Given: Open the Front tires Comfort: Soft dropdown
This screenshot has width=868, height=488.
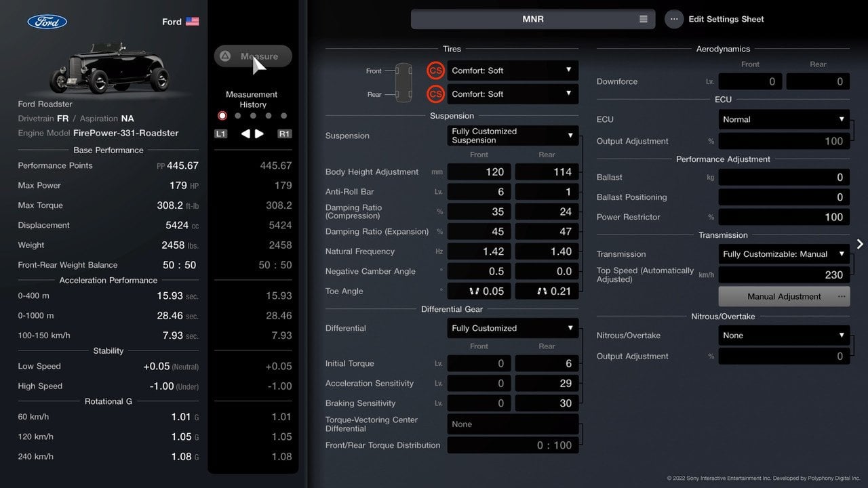Looking at the screenshot, I should (513, 70).
